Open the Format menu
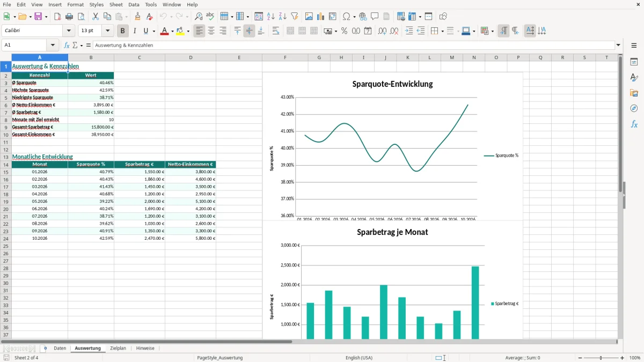 [75, 4]
